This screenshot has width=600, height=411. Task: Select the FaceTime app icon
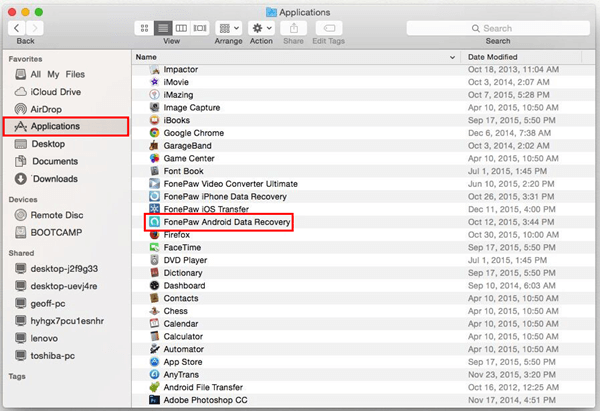point(154,247)
